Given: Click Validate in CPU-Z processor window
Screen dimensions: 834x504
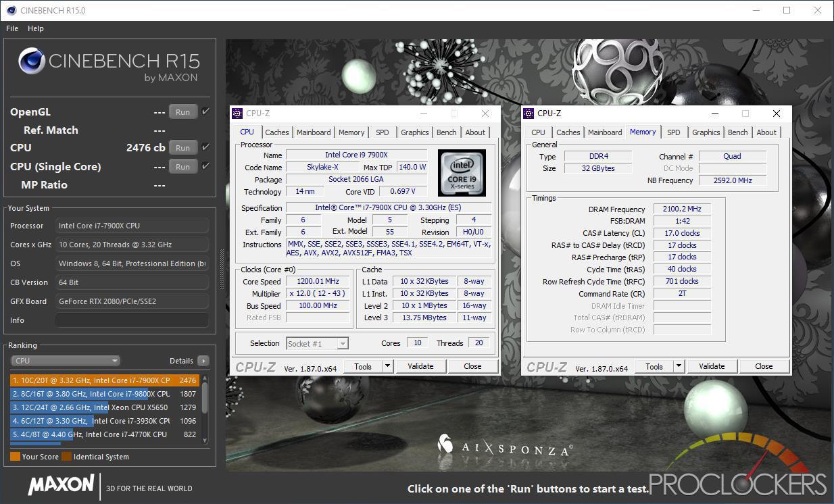Looking at the screenshot, I should 420,366.
